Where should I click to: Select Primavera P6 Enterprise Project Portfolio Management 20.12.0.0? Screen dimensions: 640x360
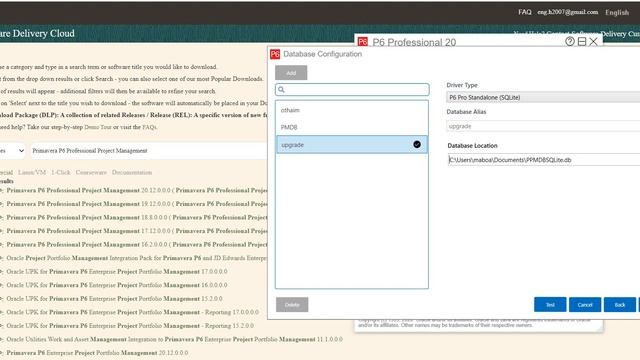click(98, 353)
